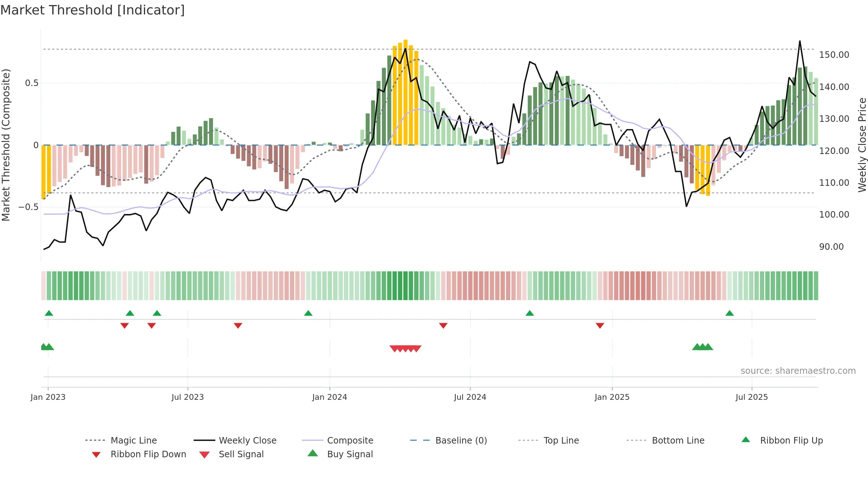Viewport: 868px width, 488px height.
Task: Click the green Buy Signal legend triangle
Action: (313, 453)
